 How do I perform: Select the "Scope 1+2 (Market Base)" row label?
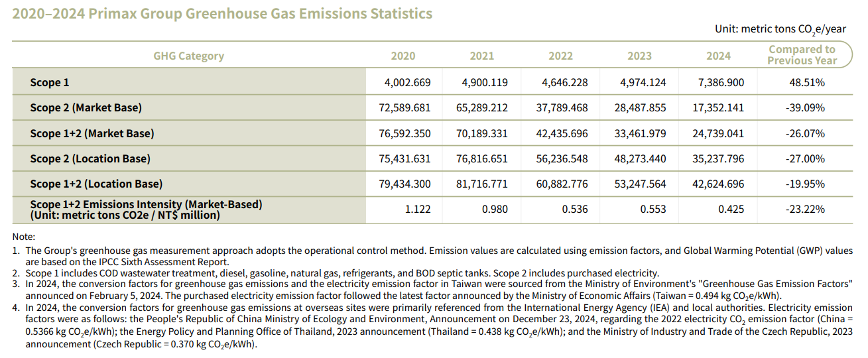point(92,133)
